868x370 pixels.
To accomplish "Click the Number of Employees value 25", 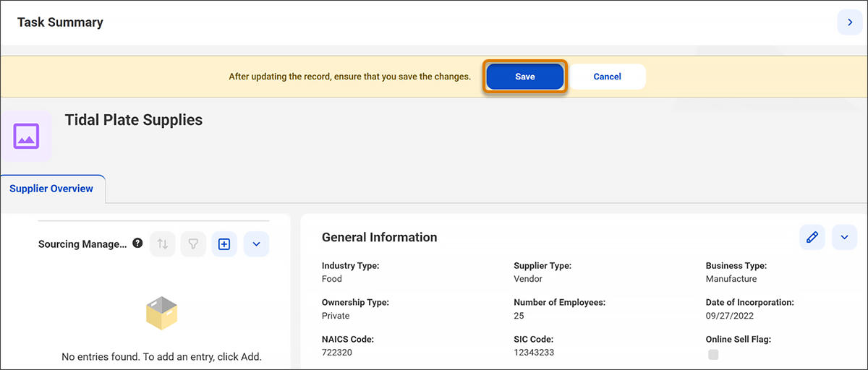I will tap(519, 316).
